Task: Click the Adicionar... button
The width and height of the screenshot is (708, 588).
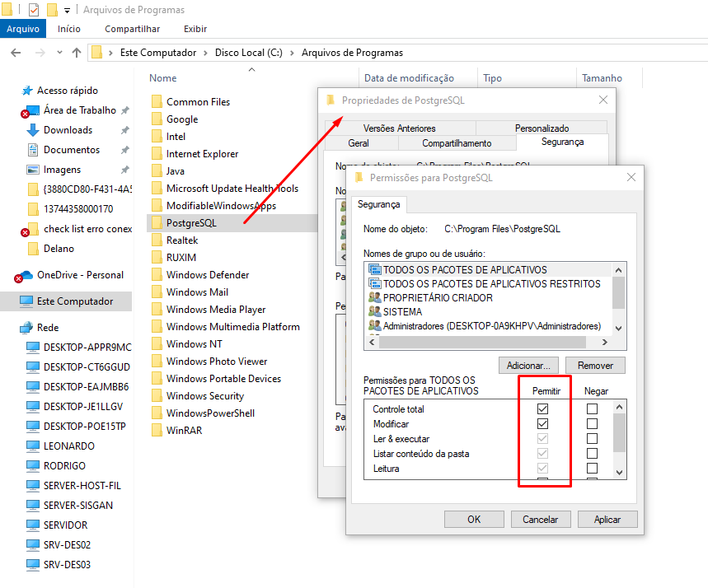Action: click(x=528, y=365)
